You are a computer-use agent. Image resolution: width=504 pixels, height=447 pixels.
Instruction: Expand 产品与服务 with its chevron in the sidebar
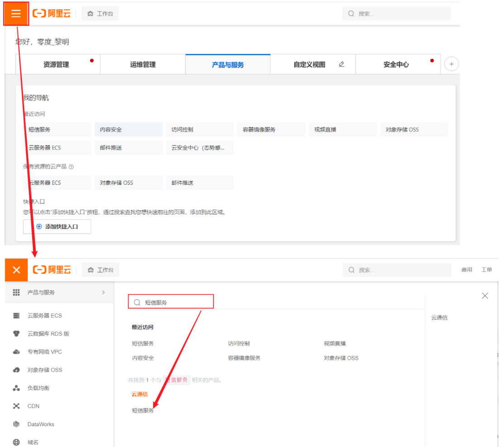[103, 292]
